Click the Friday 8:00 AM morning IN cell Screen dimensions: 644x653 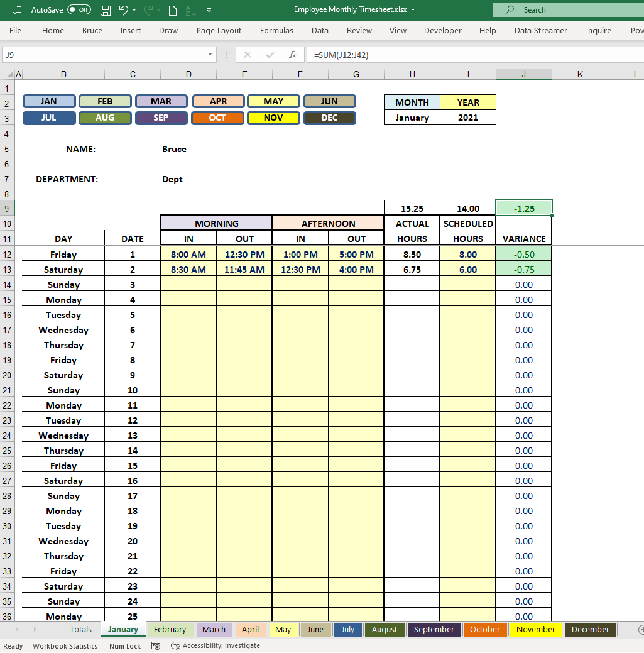(x=188, y=254)
